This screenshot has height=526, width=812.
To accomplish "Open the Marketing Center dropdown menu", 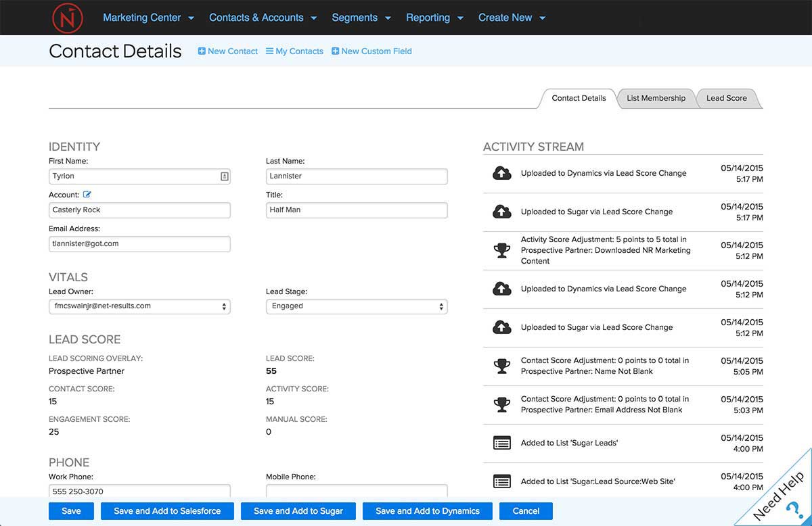I will [x=148, y=18].
